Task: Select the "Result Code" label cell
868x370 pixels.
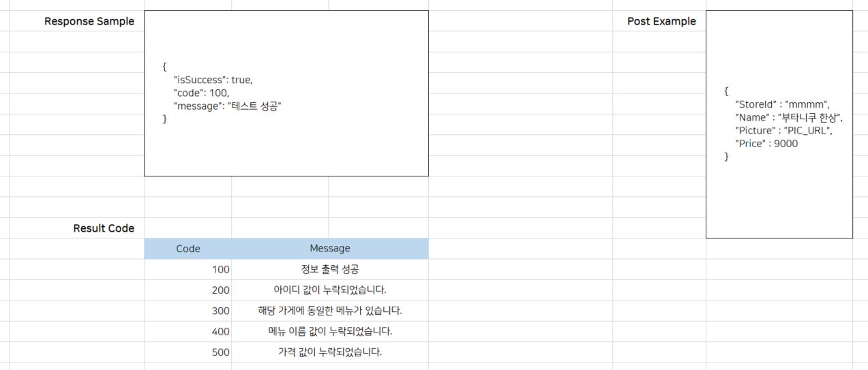Action: [x=104, y=228]
